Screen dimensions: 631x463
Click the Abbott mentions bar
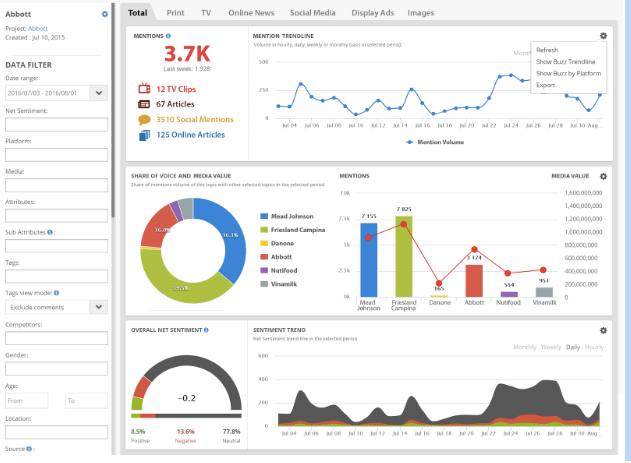474,281
